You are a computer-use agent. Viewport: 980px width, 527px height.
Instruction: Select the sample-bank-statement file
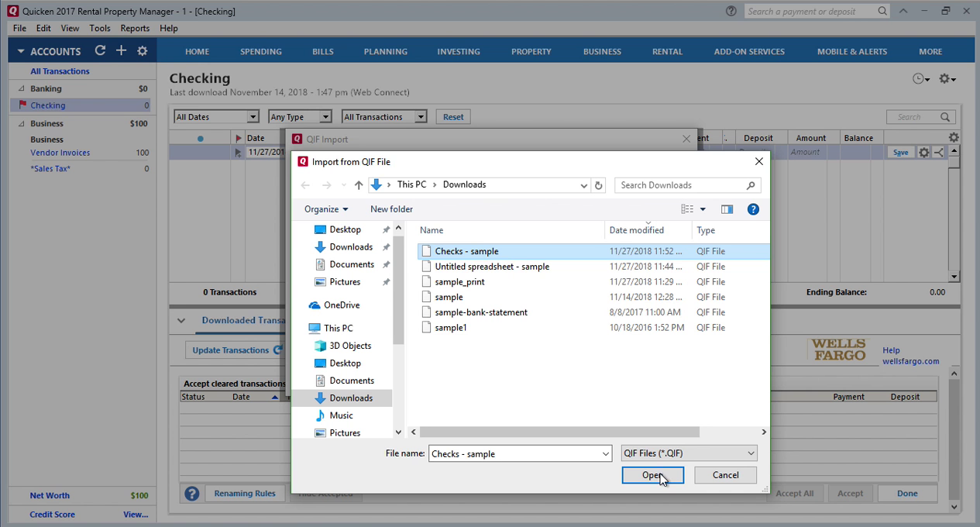[x=481, y=312]
